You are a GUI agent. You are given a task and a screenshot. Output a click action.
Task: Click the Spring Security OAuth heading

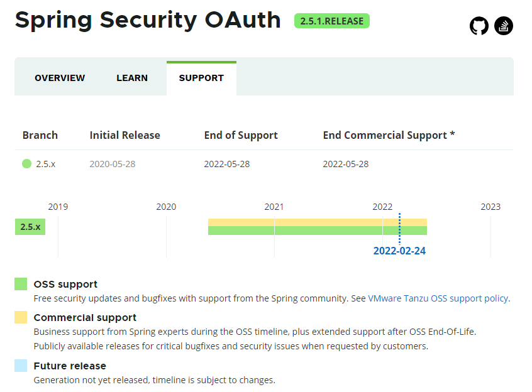pos(148,20)
